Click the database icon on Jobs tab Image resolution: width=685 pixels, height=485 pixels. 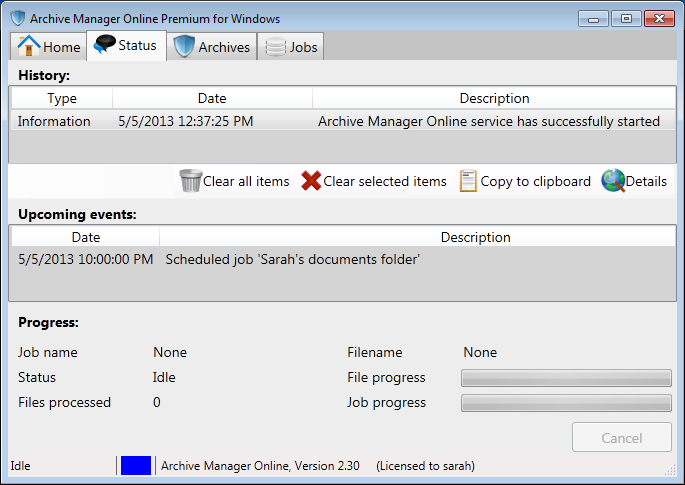pos(275,47)
